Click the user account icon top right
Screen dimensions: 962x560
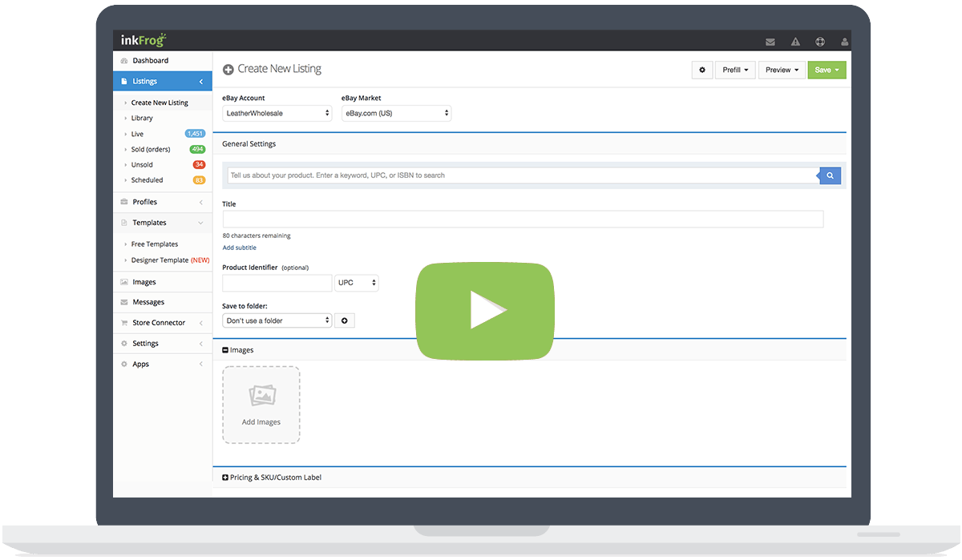tap(844, 40)
